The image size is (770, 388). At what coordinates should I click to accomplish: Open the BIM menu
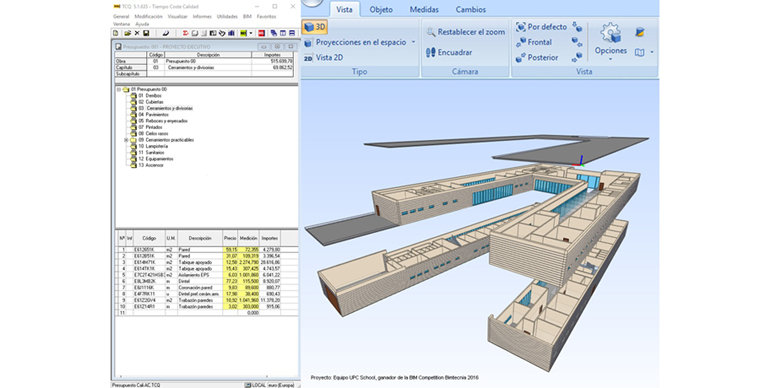coord(247,16)
